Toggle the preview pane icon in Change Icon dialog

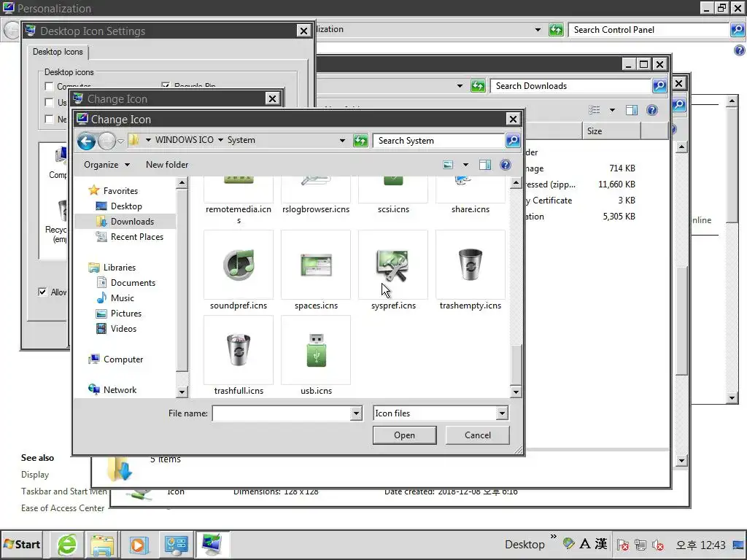pyautogui.click(x=485, y=165)
